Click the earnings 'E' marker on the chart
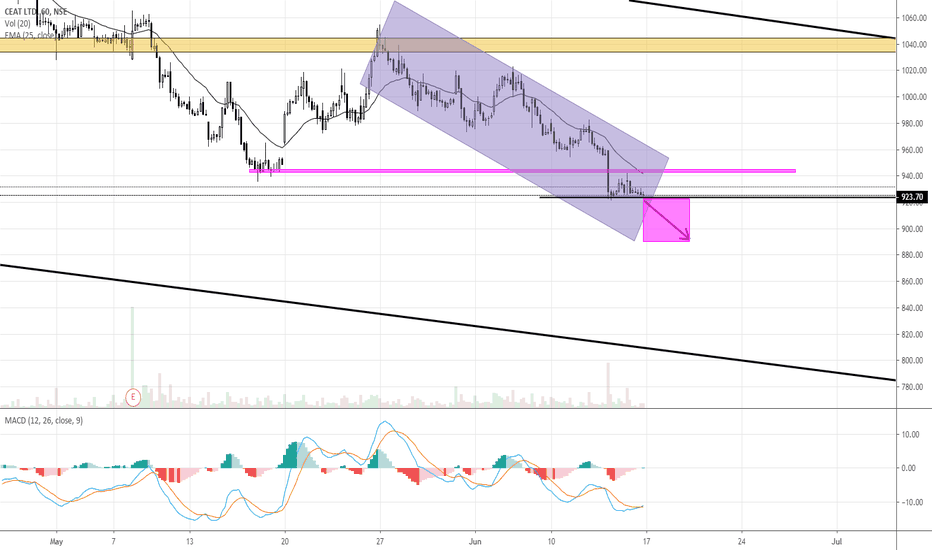 (x=133, y=397)
